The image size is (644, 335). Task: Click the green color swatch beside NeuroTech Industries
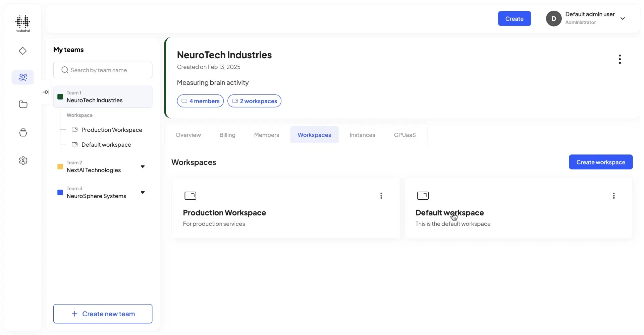(x=60, y=97)
